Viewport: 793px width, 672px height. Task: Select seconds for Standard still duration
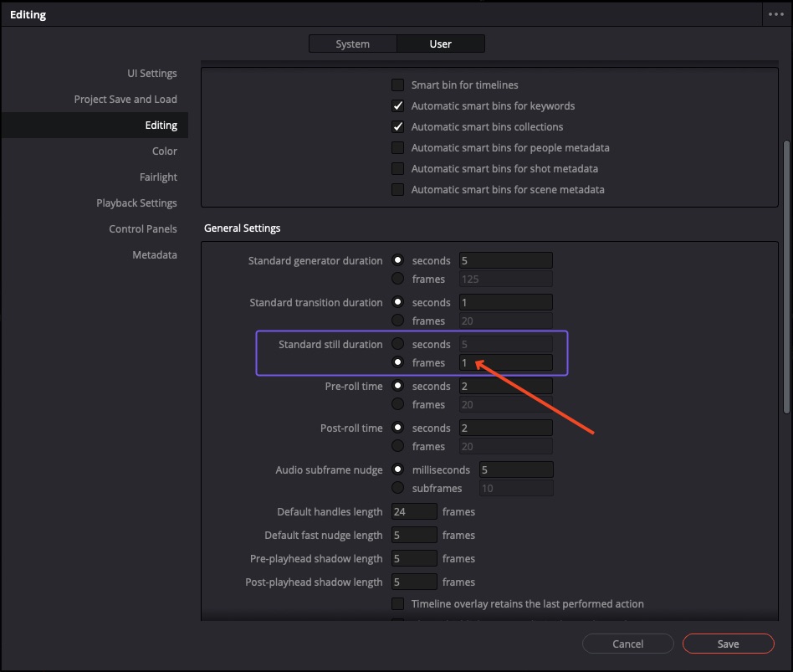[398, 345]
